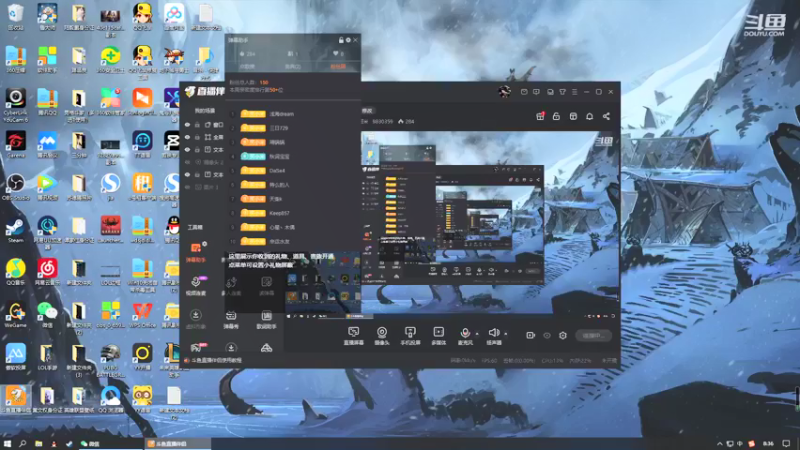
Task: Click the record video icon beside settings
Action: point(531,335)
